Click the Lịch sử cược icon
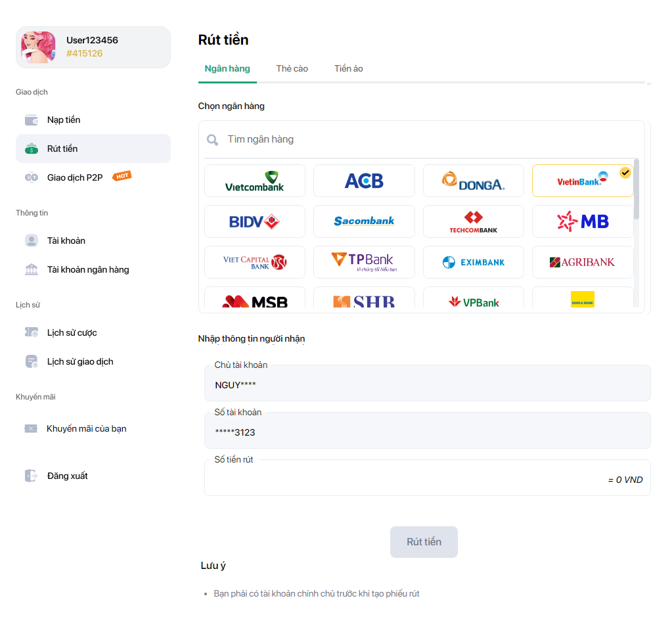This screenshot has height=636, width=672. (x=32, y=332)
